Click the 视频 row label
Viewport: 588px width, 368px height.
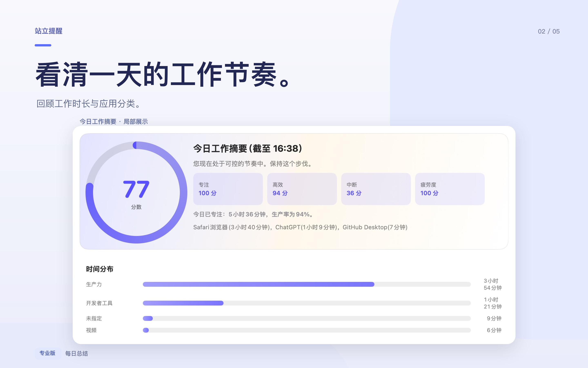[91, 330]
